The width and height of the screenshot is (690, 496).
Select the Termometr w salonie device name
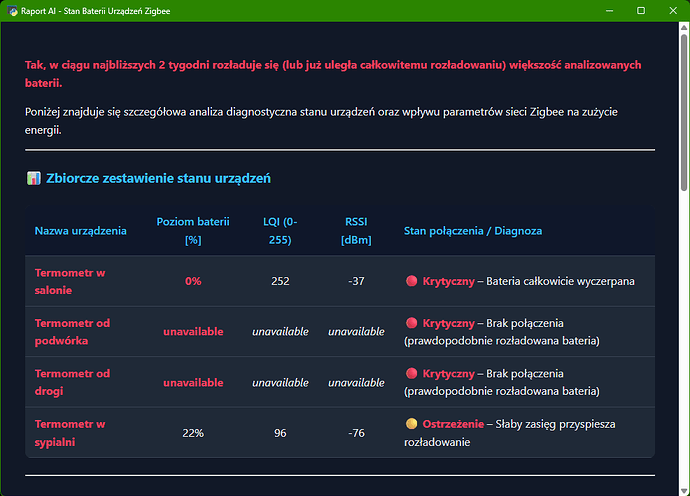[x=70, y=281]
